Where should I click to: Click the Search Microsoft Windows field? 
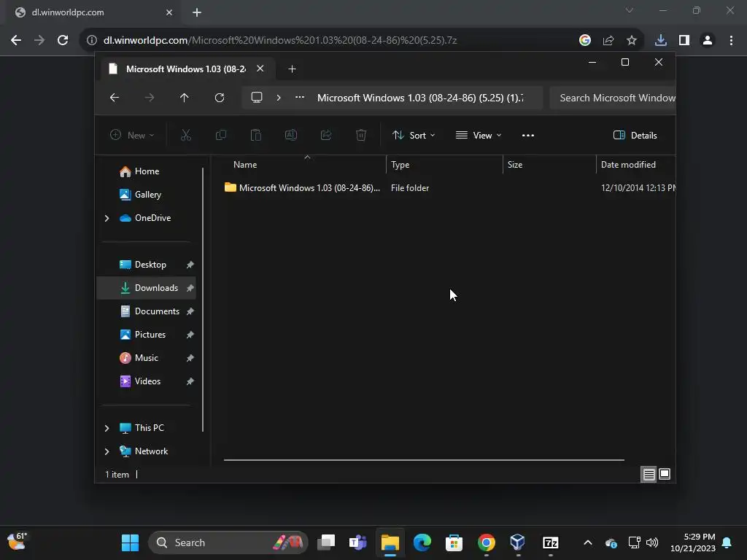pyautogui.click(x=613, y=98)
